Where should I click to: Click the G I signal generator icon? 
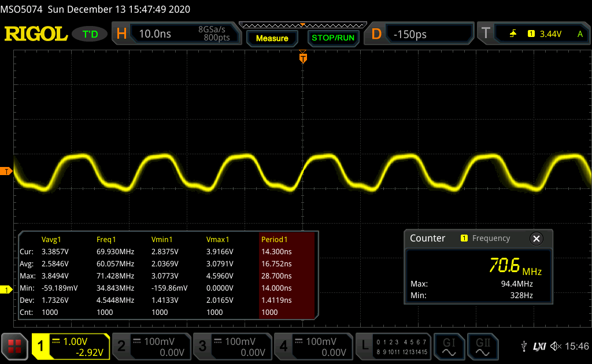pyautogui.click(x=449, y=346)
